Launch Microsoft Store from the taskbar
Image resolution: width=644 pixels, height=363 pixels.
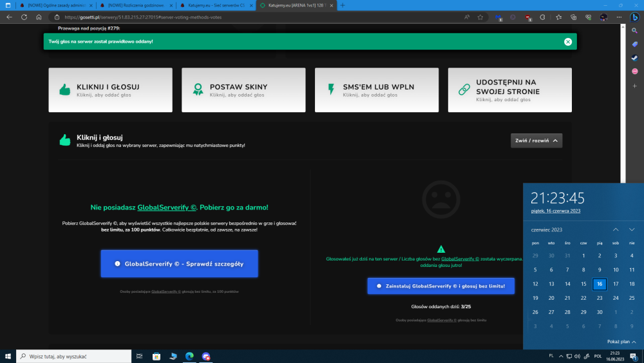click(x=156, y=357)
